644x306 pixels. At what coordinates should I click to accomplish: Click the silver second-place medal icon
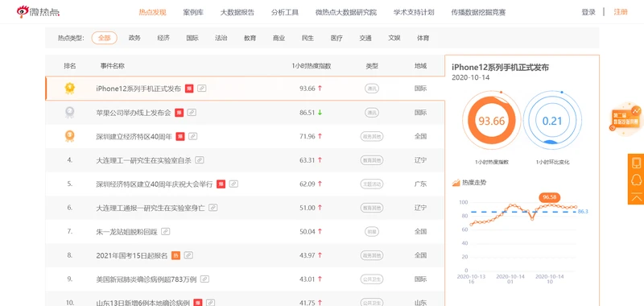coord(70,112)
